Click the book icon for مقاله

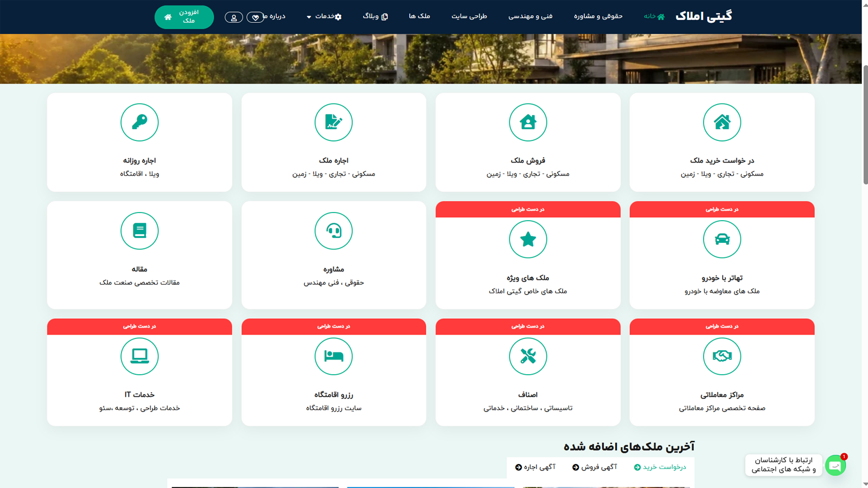coord(139,231)
